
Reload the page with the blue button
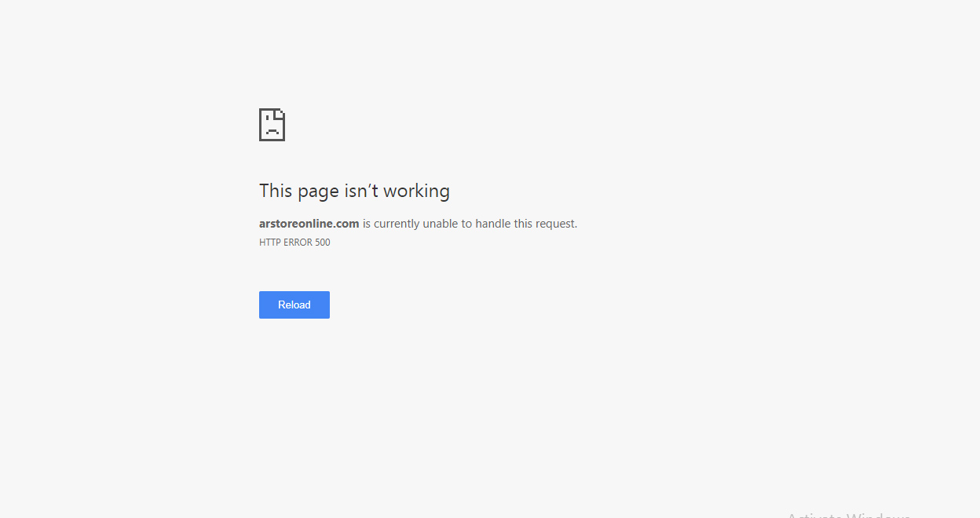point(294,305)
